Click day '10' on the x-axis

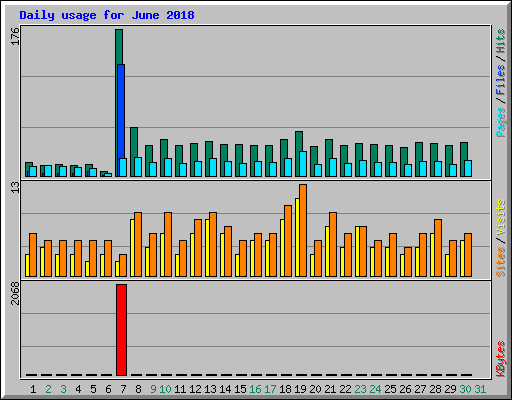165,389
